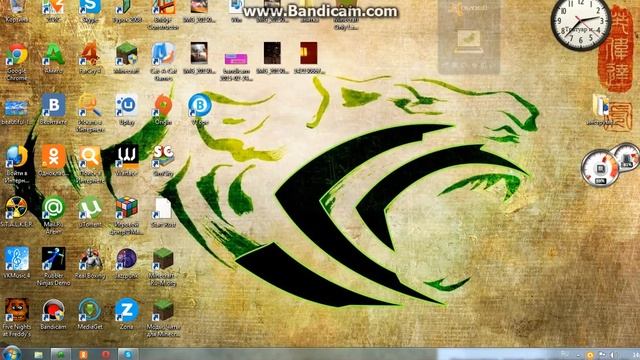Launch the S.T.A.L.K.E.R. radiation icon shortcut

pyautogui.click(x=17, y=208)
